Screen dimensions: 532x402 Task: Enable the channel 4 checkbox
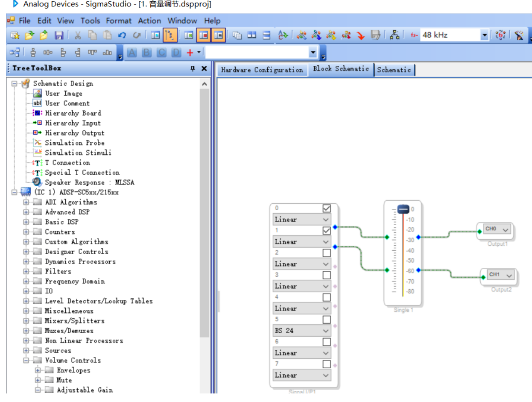click(327, 297)
